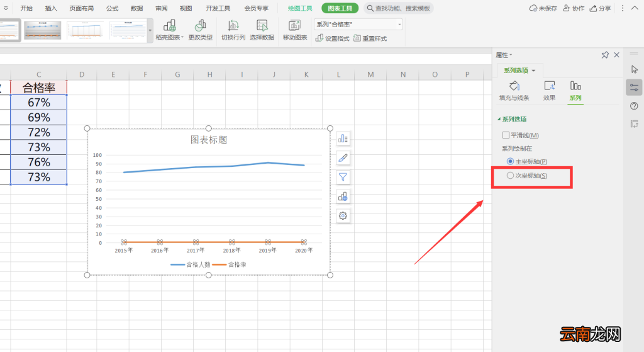The image size is (644, 352).
Task: Open the 稻壳图表 chart gallery
Action: [x=170, y=30]
